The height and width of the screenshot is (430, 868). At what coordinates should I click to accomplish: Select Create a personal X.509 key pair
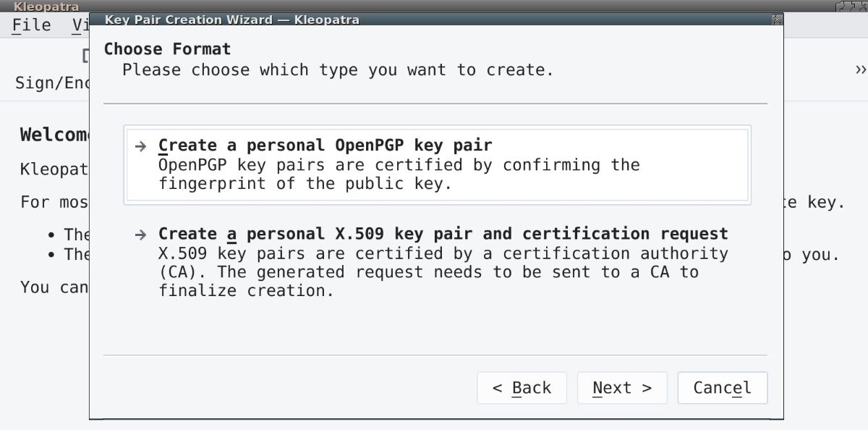pyautogui.click(x=443, y=234)
